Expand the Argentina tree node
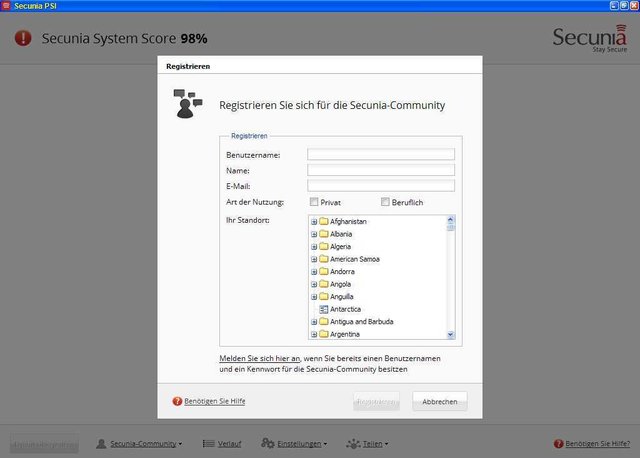The width and height of the screenshot is (640, 458). [314, 334]
